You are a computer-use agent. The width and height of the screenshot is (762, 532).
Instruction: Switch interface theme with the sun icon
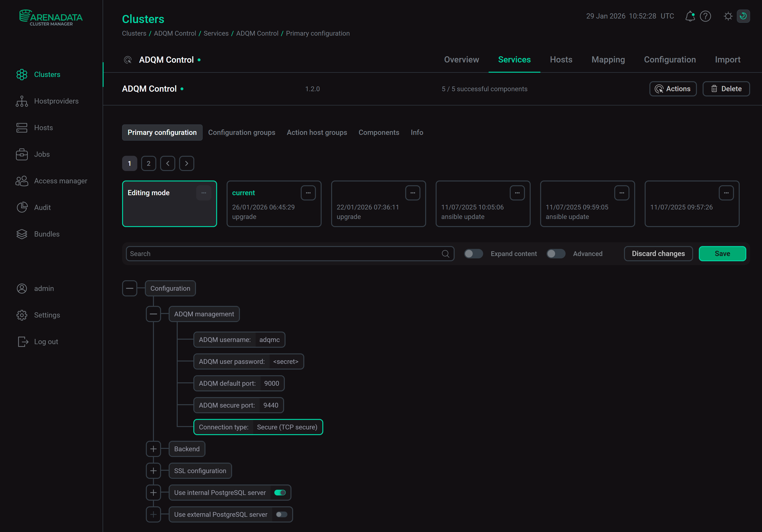pyautogui.click(x=728, y=16)
